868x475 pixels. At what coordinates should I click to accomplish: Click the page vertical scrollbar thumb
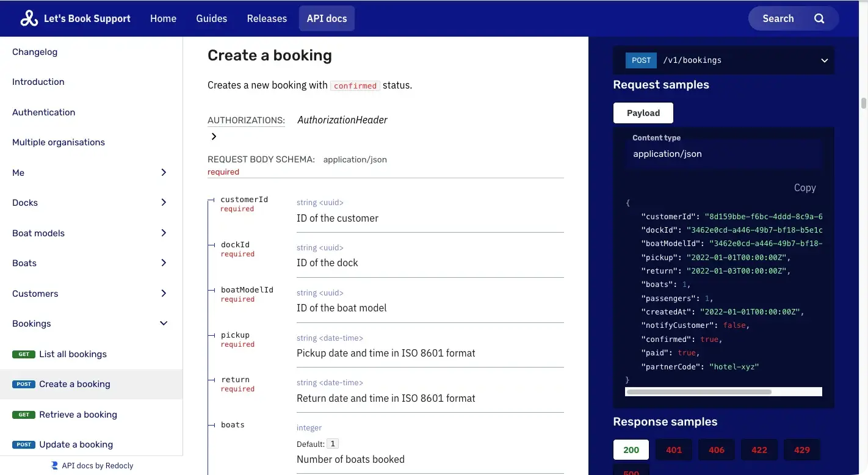(x=864, y=103)
